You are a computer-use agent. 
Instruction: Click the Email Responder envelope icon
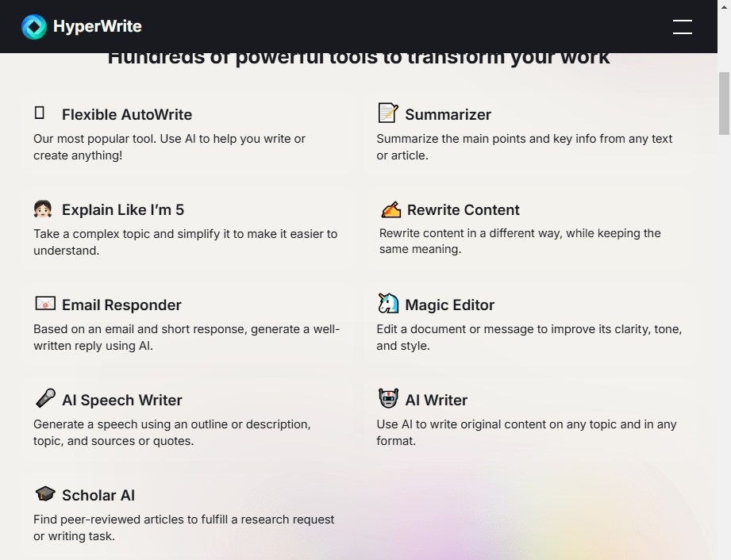point(45,303)
